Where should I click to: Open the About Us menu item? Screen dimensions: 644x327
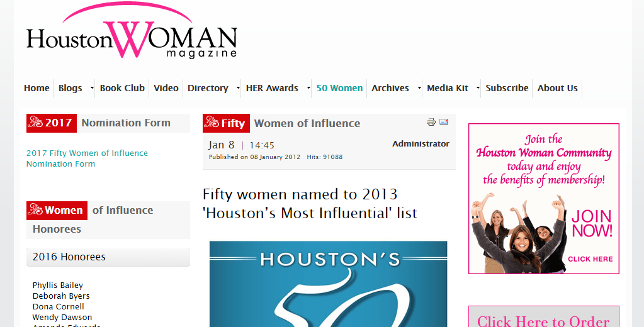pyautogui.click(x=557, y=88)
